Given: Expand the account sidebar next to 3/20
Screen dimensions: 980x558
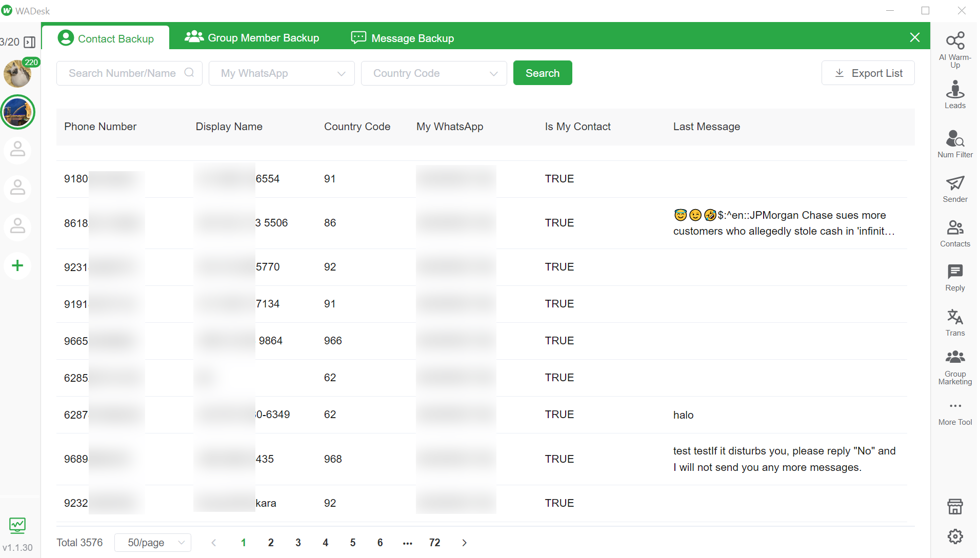Looking at the screenshot, I should coord(29,42).
